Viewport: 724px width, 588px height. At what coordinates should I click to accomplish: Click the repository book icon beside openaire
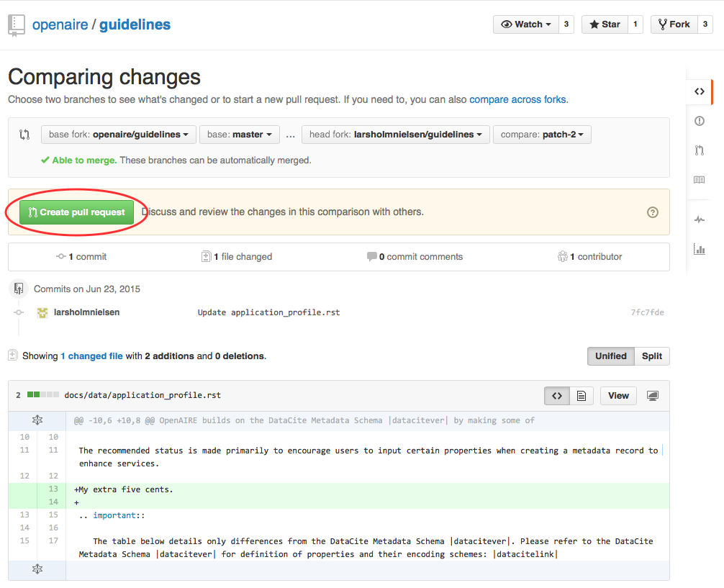point(16,25)
